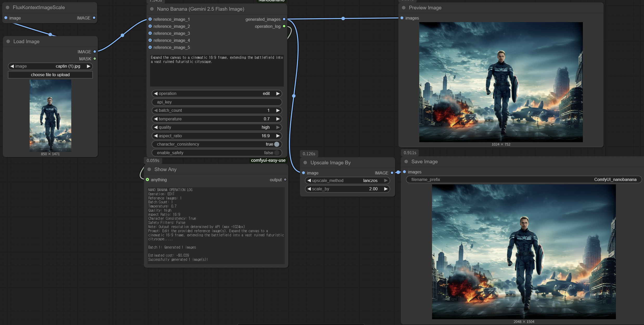Click next arrow on image file selector
This screenshot has height=325, width=644.
tap(88, 66)
